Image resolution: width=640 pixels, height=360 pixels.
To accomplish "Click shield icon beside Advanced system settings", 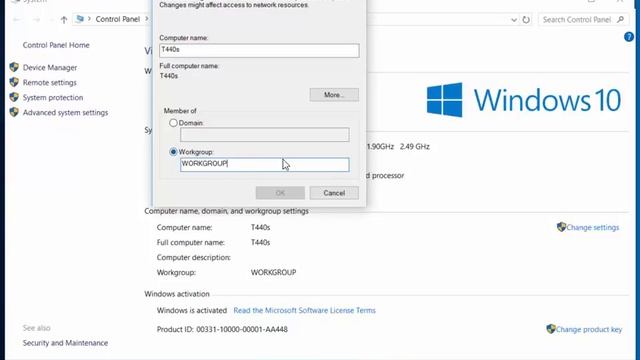I will tap(14, 112).
